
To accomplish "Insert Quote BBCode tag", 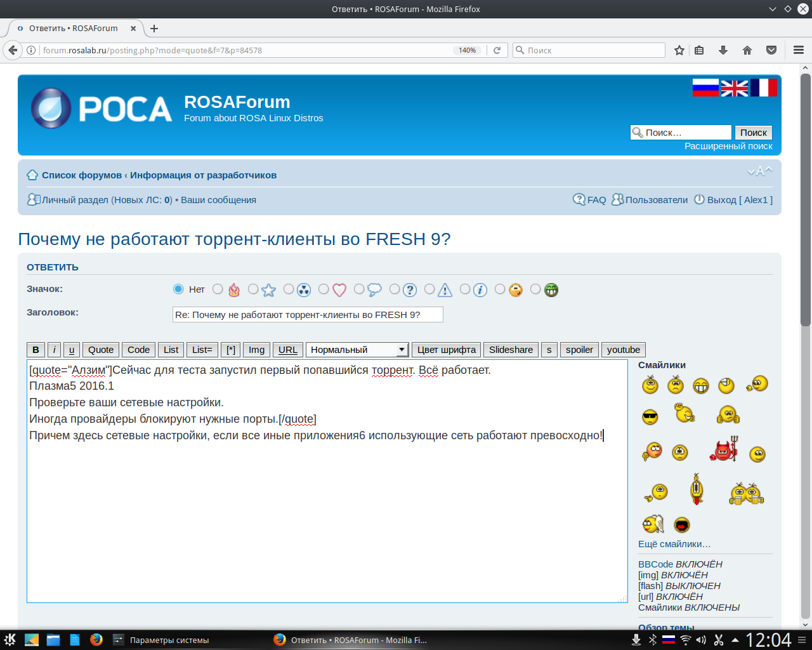I will [x=101, y=350].
